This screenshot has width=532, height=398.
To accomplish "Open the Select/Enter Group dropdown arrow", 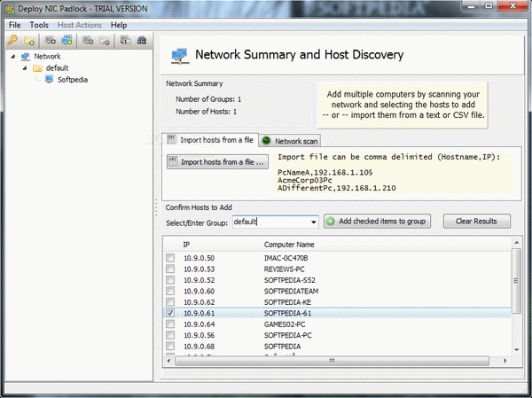I will (x=314, y=222).
